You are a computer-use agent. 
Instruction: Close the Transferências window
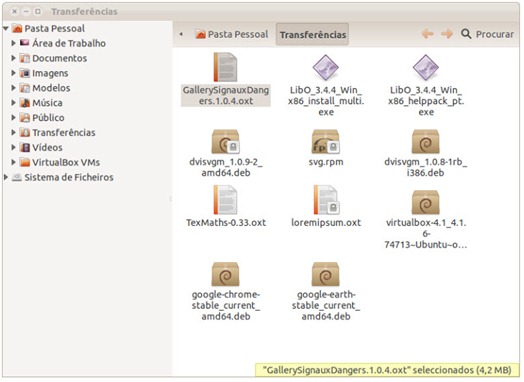tap(15, 11)
